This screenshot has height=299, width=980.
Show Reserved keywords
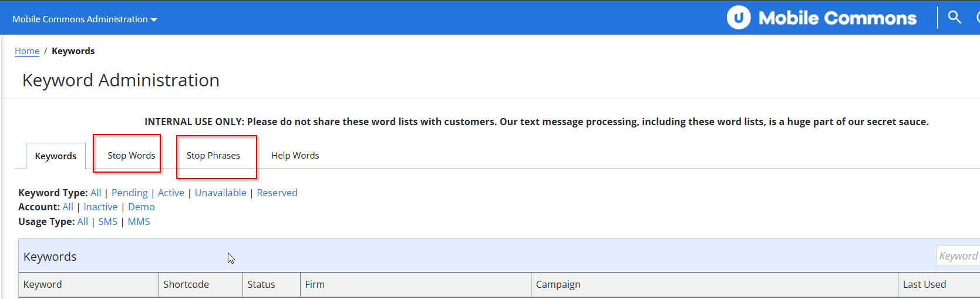(x=277, y=193)
